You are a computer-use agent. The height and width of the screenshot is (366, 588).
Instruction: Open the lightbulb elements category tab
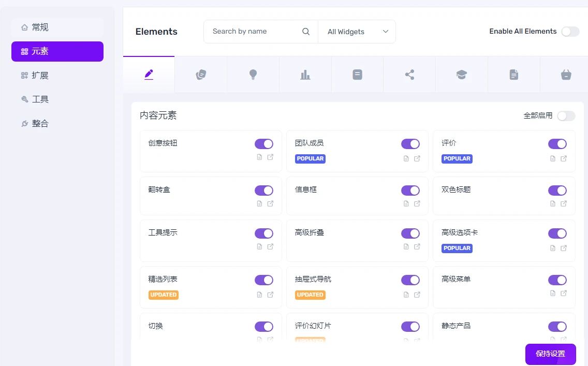coord(253,74)
